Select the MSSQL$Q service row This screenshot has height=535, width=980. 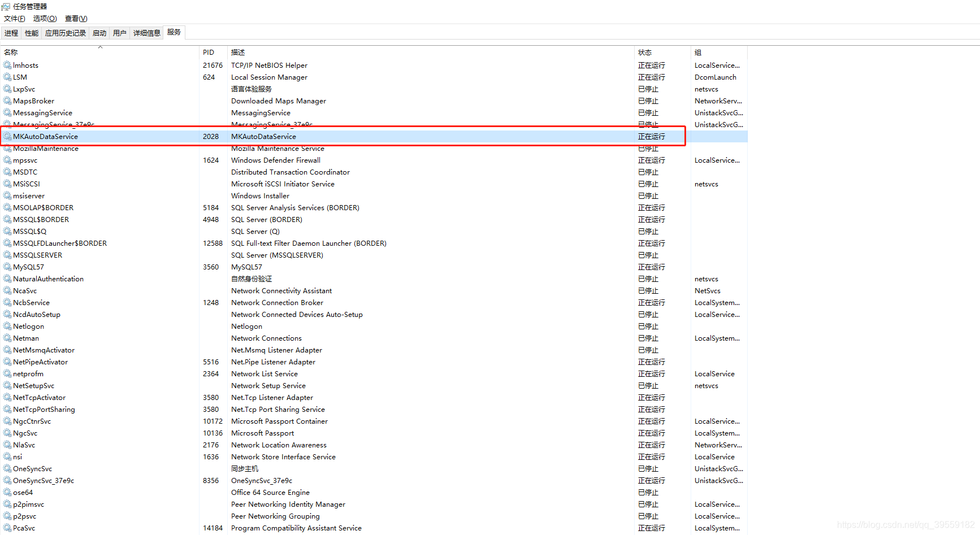click(374, 231)
